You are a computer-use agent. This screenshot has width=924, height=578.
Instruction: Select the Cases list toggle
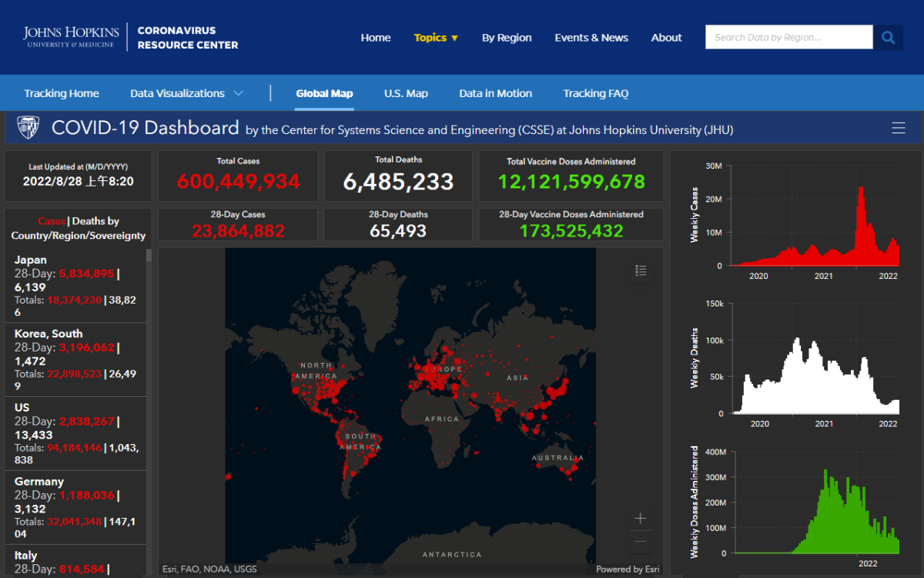coord(52,221)
